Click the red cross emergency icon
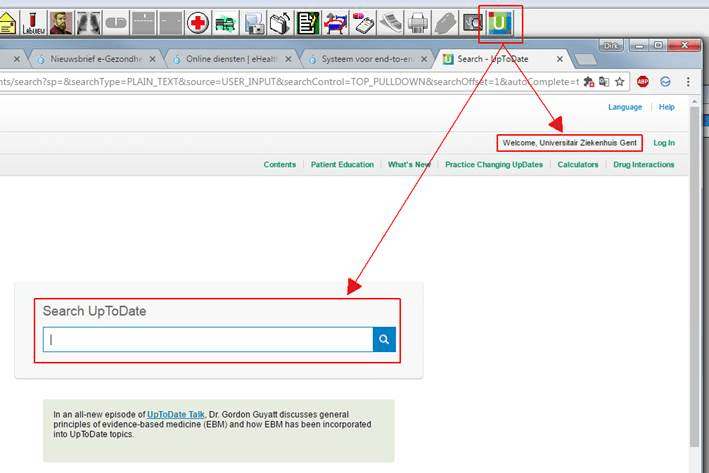 (198, 23)
